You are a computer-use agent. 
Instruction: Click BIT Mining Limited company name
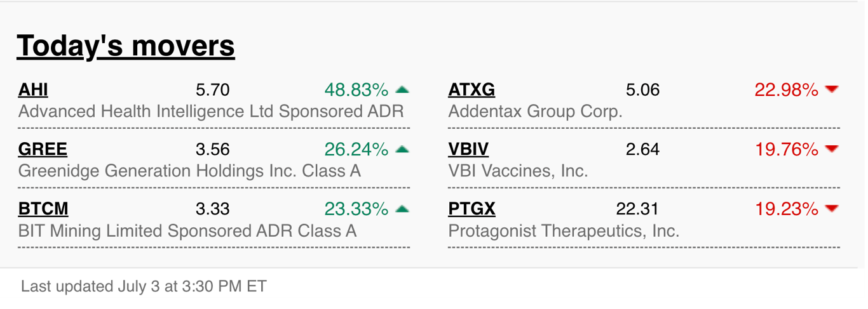pyautogui.click(x=187, y=230)
